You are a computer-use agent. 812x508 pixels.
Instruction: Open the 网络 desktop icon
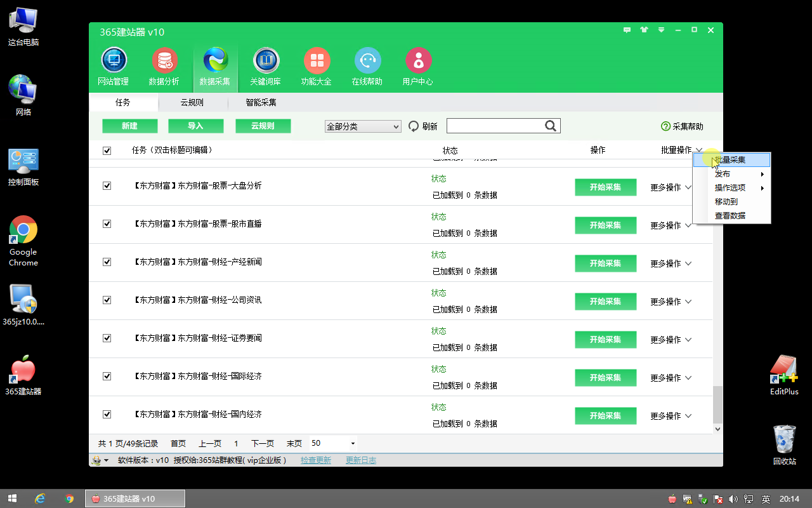point(23,95)
